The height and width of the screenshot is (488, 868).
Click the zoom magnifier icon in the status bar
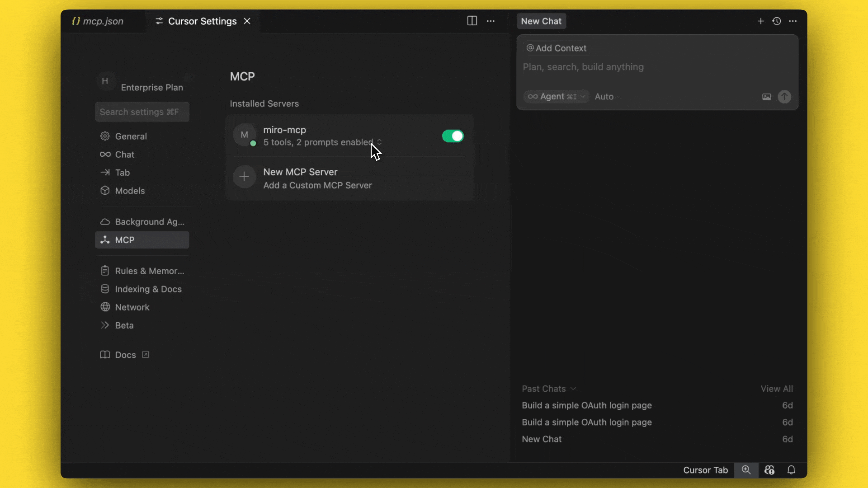coord(746,470)
